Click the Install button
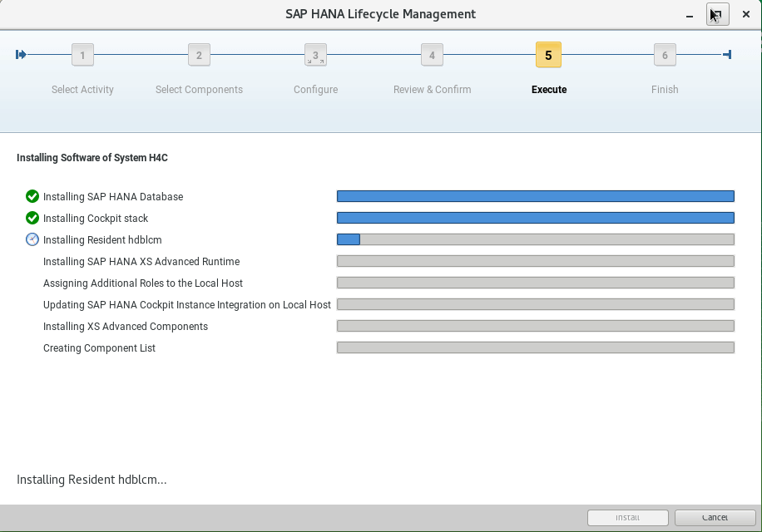Image resolution: width=762 pixels, height=532 pixels. click(628, 517)
